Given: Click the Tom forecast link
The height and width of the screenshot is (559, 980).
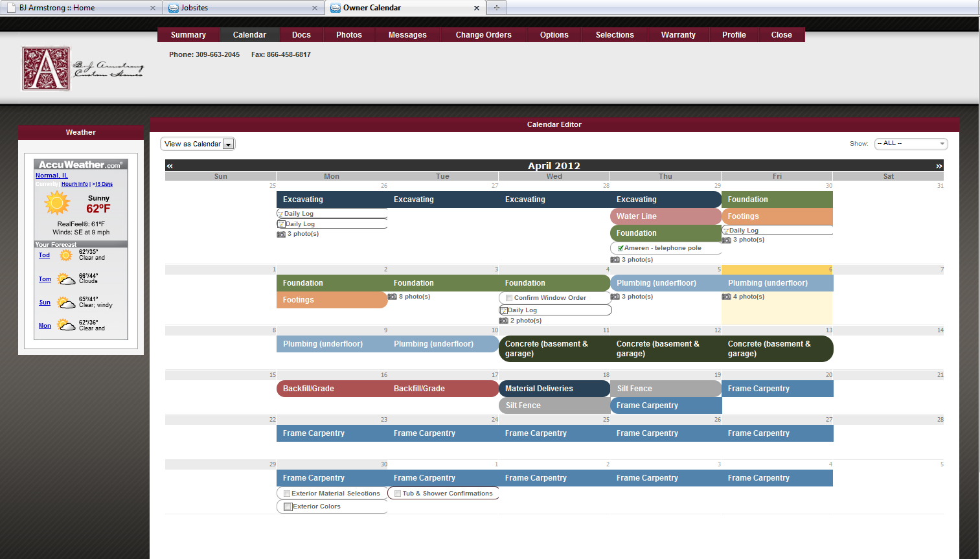Looking at the screenshot, I should (45, 279).
